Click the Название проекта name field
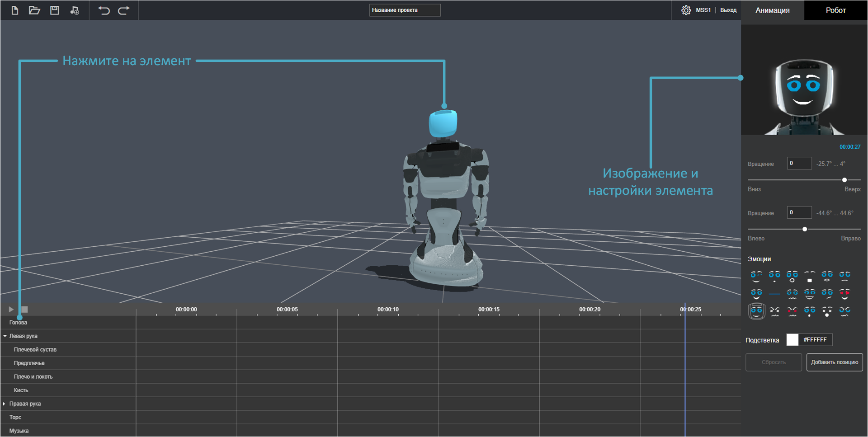The width and height of the screenshot is (868, 437). tap(405, 10)
